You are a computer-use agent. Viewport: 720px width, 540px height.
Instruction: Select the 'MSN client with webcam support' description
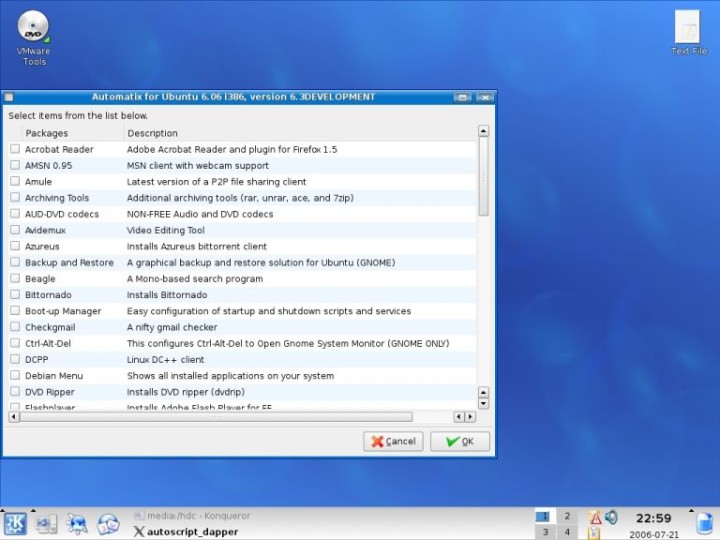tap(198, 165)
